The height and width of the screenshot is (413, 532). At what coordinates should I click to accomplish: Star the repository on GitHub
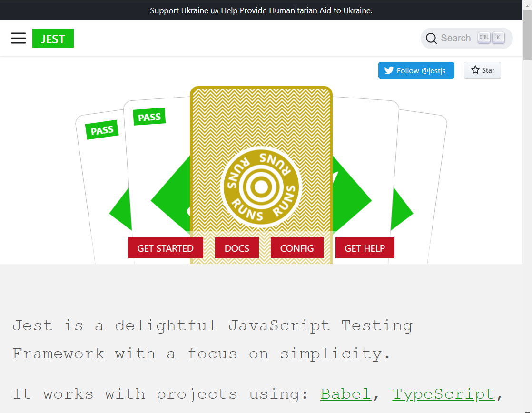coord(482,70)
